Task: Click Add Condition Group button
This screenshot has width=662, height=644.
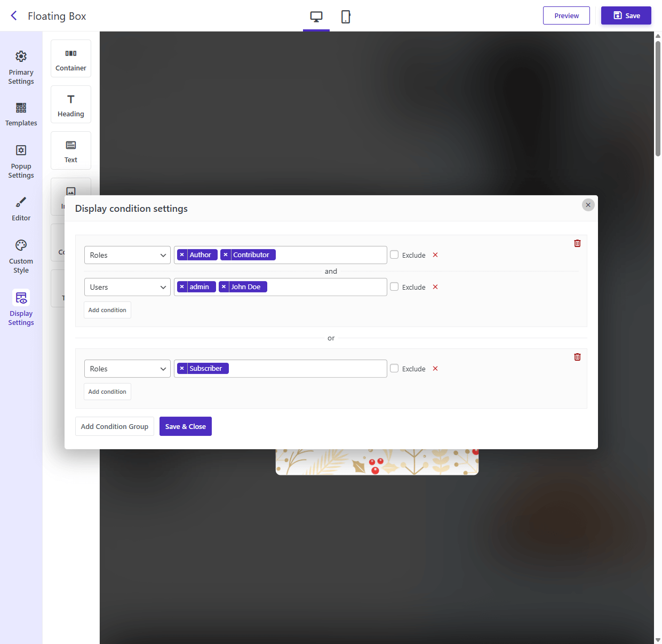Action: pos(115,426)
